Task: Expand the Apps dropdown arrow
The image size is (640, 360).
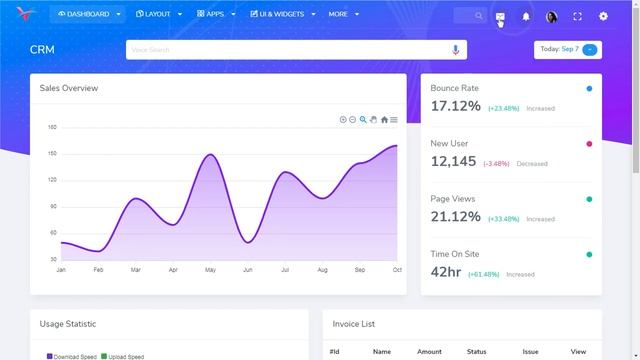Action: click(x=233, y=14)
